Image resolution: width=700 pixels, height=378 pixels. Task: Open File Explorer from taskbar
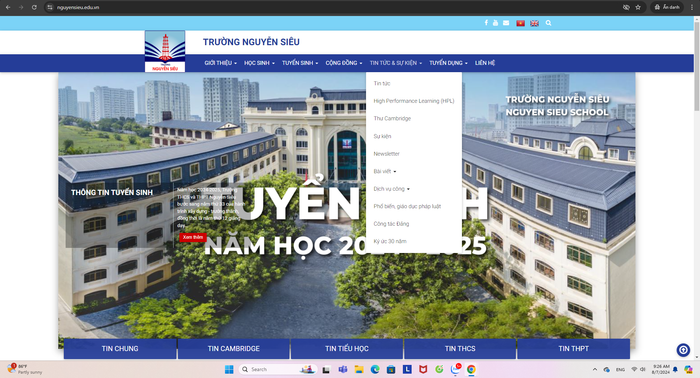[x=359, y=370]
